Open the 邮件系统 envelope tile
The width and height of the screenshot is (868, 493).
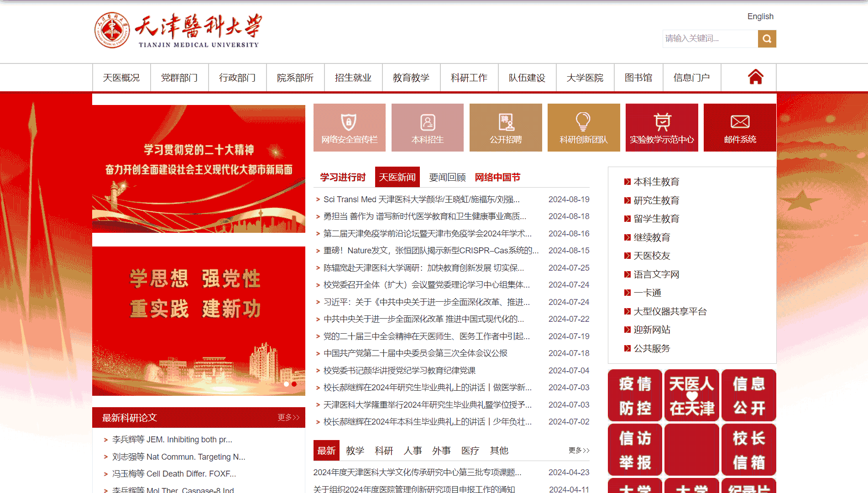click(x=740, y=127)
